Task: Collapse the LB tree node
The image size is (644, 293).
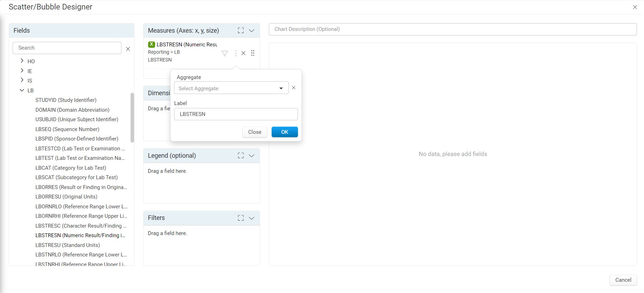Action: tap(22, 90)
